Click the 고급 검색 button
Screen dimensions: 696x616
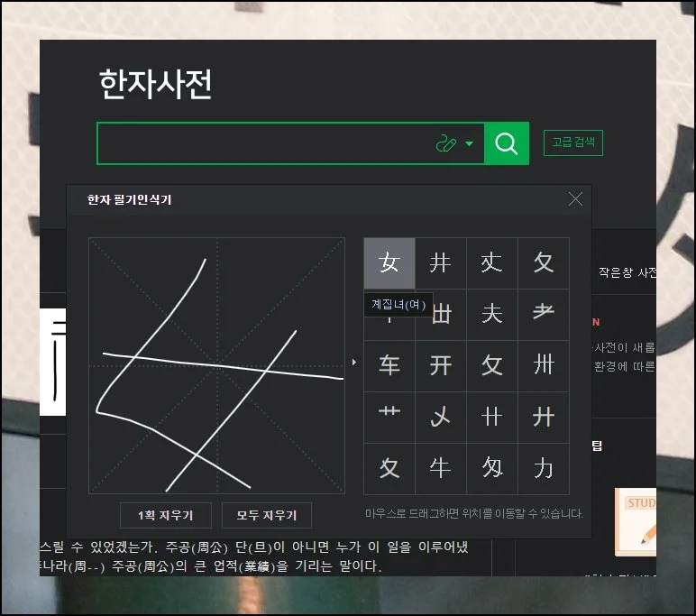(x=572, y=143)
